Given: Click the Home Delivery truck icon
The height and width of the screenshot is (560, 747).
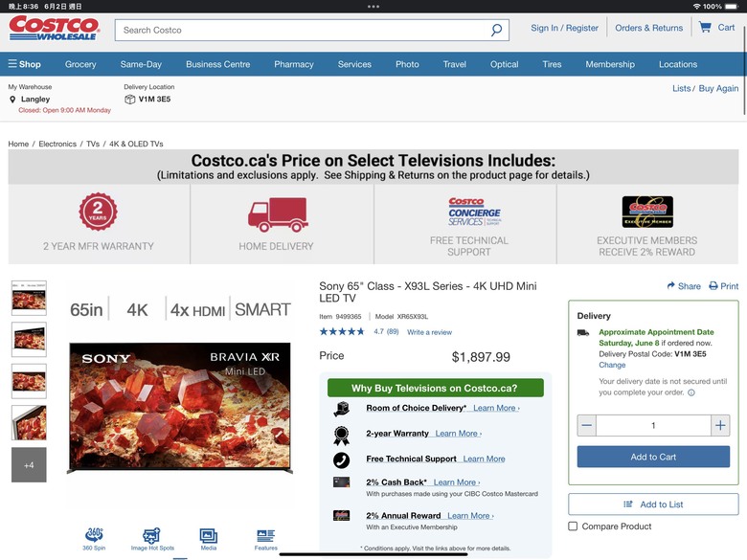Looking at the screenshot, I should pyautogui.click(x=278, y=214).
